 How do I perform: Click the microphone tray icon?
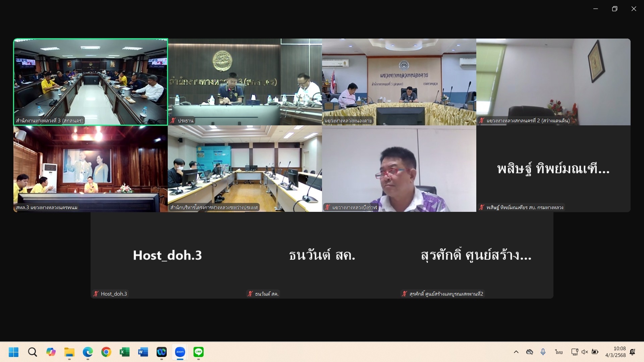[543, 352]
